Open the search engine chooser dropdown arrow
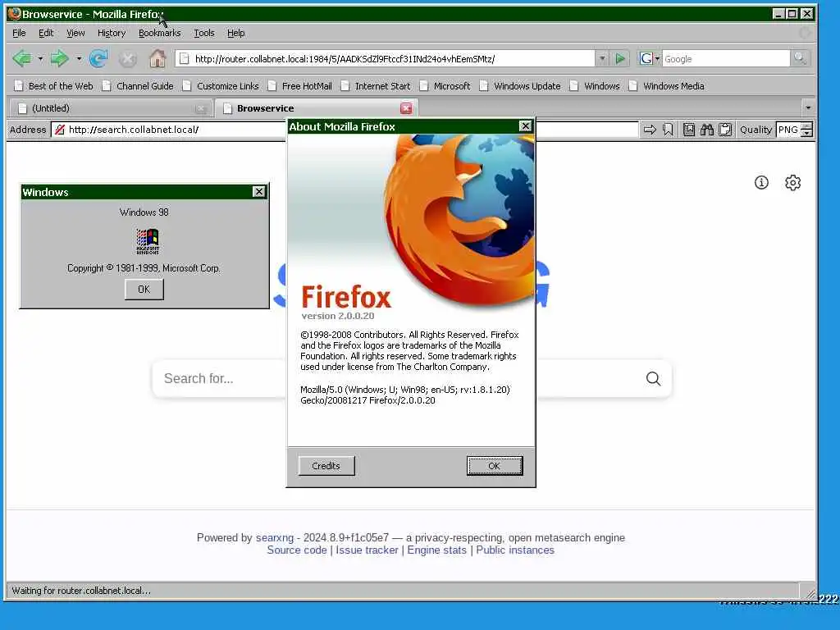This screenshot has height=630, width=840. [657, 59]
